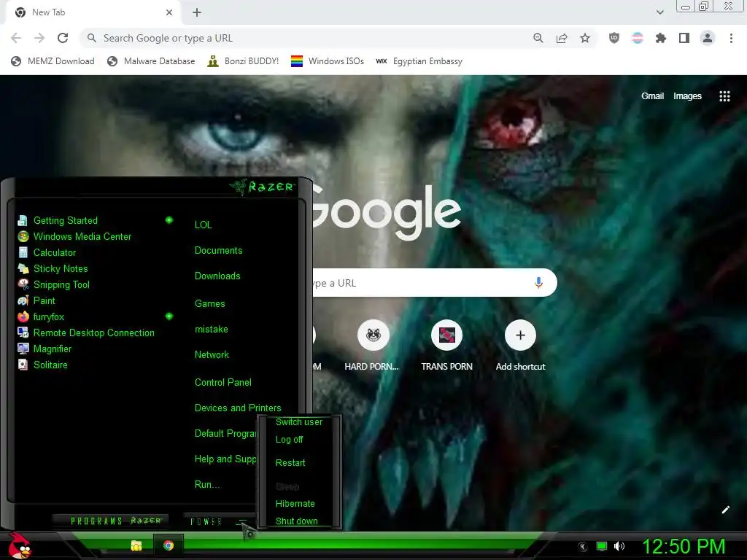Open the uBlock shield extension icon

[614, 38]
